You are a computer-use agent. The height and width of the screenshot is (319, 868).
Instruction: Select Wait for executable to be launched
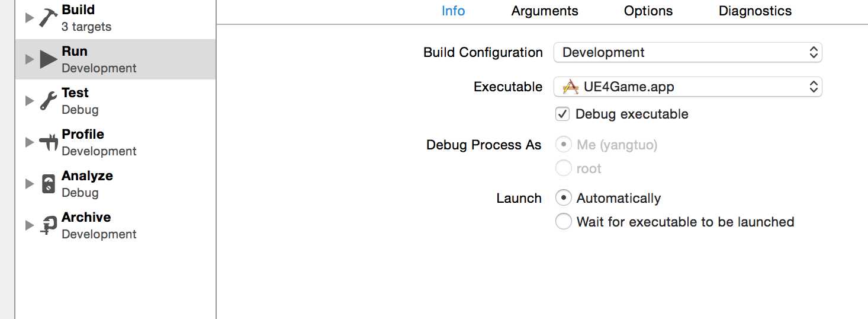click(x=563, y=222)
